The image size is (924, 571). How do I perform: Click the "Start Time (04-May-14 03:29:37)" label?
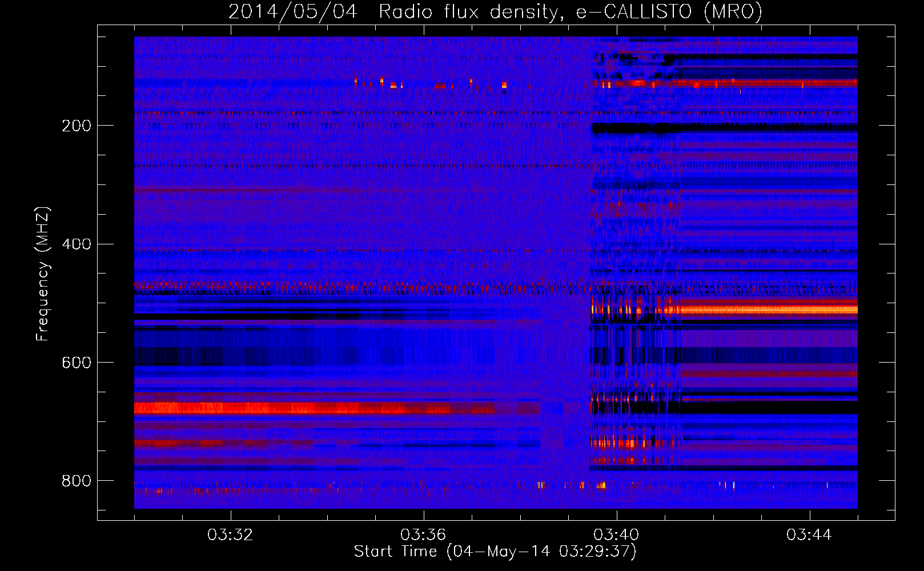pyautogui.click(x=495, y=551)
